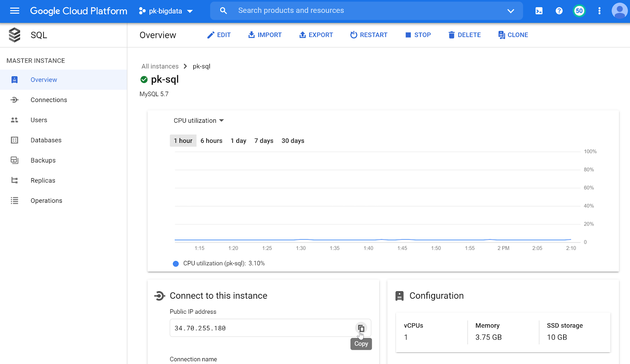Open the three-dot settings menu
The height and width of the screenshot is (364, 630).
[599, 11]
